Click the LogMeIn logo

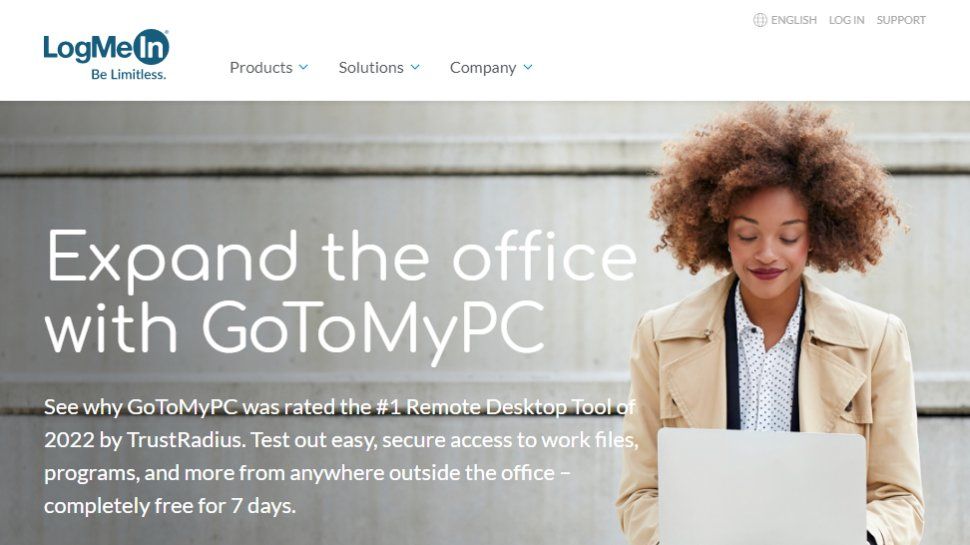(x=106, y=54)
